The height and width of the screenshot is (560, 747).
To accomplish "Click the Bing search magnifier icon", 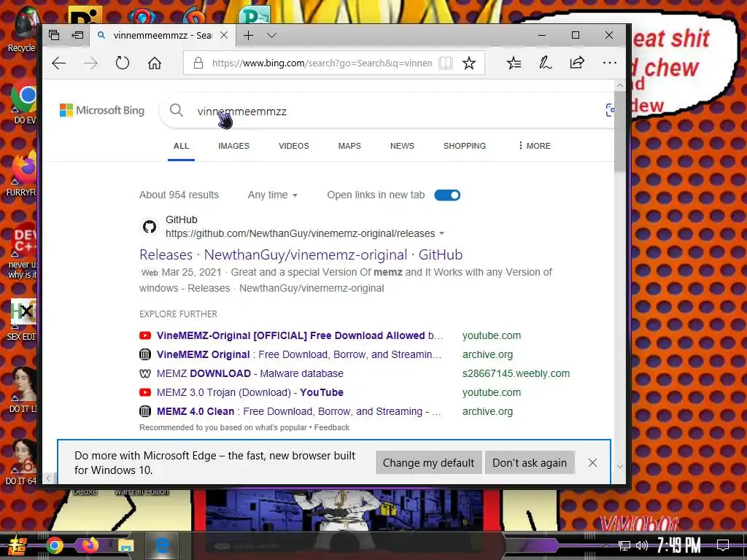I will pyautogui.click(x=177, y=111).
